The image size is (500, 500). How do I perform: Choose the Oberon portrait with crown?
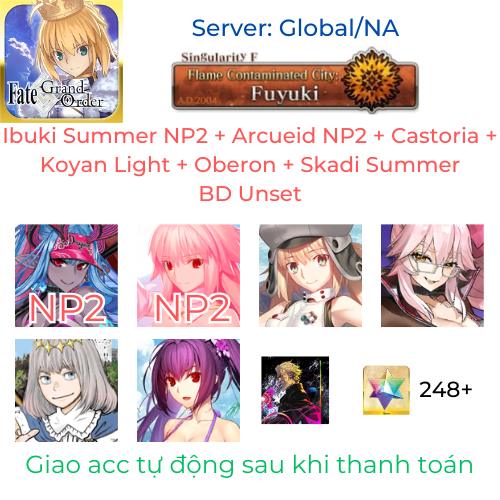[x=66, y=390]
